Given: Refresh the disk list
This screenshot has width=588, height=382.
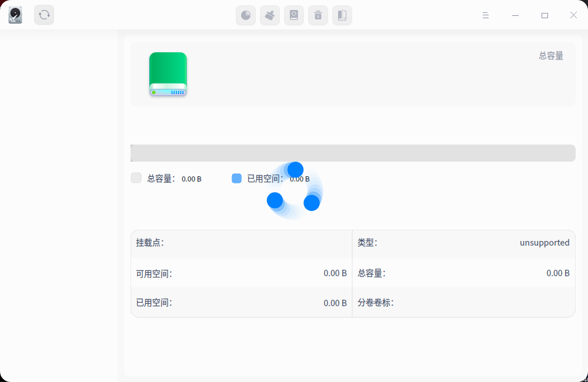Looking at the screenshot, I should [x=44, y=15].
